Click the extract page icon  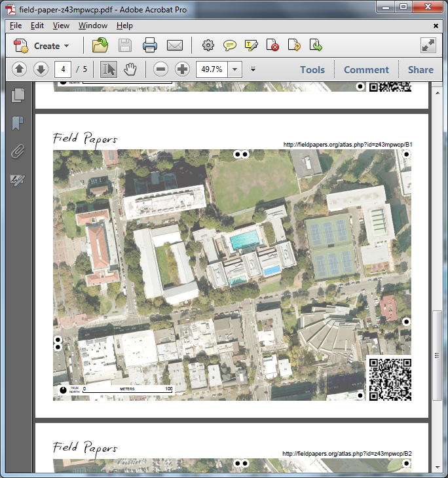pyautogui.click(x=316, y=45)
